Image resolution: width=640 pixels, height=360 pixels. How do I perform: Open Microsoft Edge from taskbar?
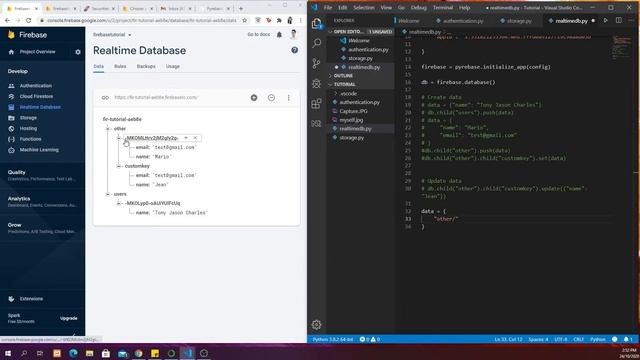click(x=73, y=353)
